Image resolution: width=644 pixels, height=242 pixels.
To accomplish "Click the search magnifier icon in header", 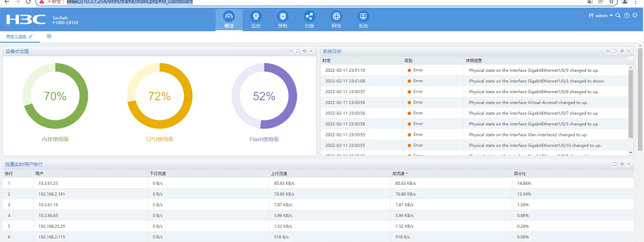I will [x=618, y=16].
